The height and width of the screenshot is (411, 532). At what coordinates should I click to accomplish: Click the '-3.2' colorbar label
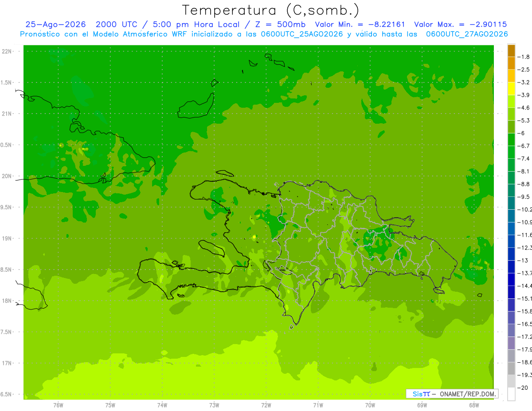(x=524, y=82)
